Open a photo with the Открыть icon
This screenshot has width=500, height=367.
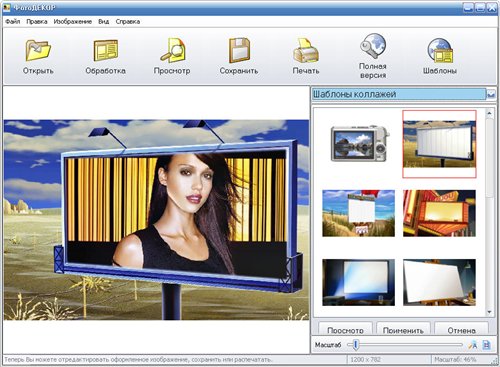point(38,56)
